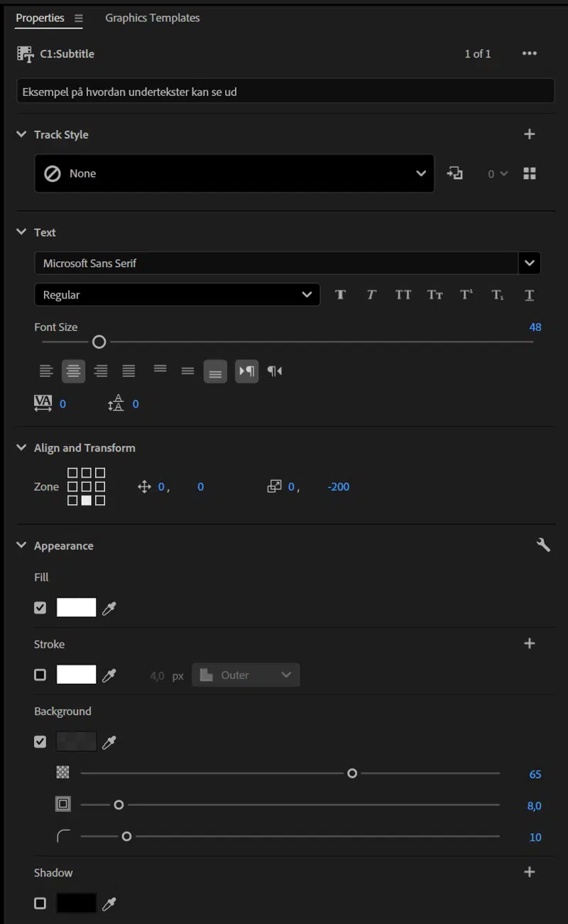
Task: Enable the Shadow checkbox
Action: (40, 903)
